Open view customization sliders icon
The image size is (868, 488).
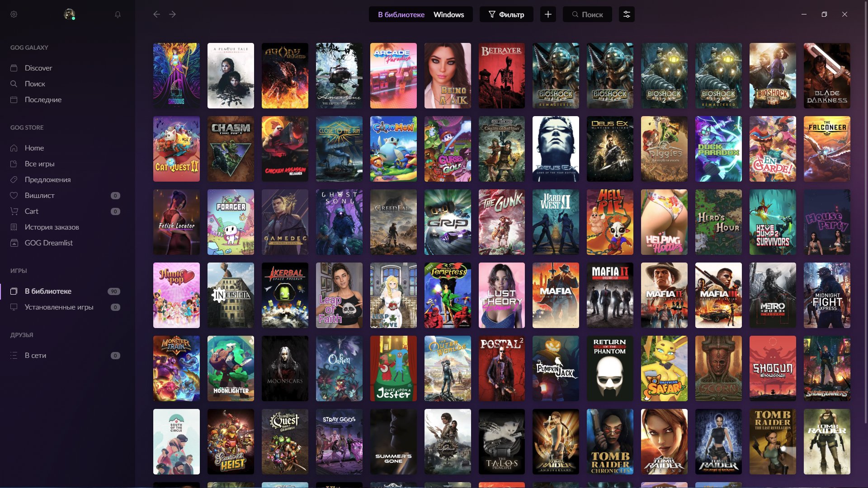tap(627, 14)
